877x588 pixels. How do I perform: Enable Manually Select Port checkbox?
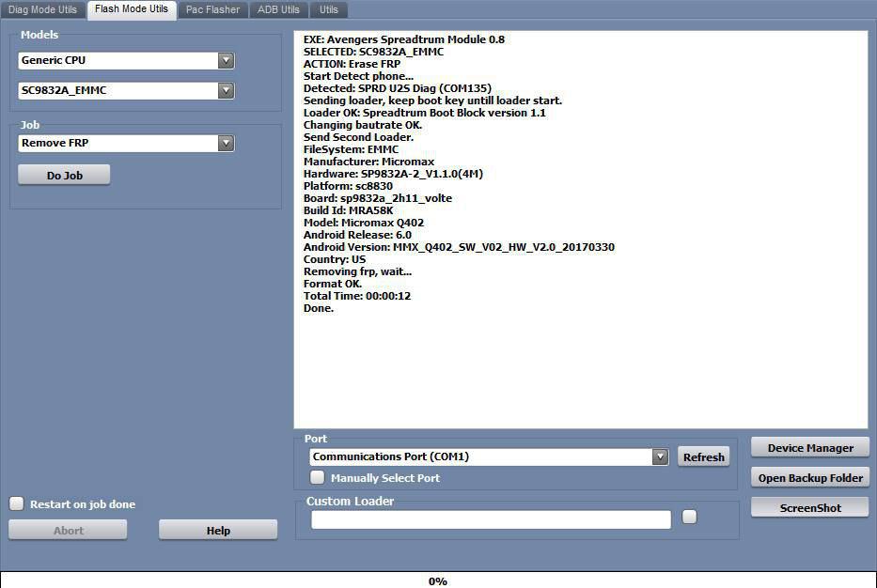tap(318, 477)
